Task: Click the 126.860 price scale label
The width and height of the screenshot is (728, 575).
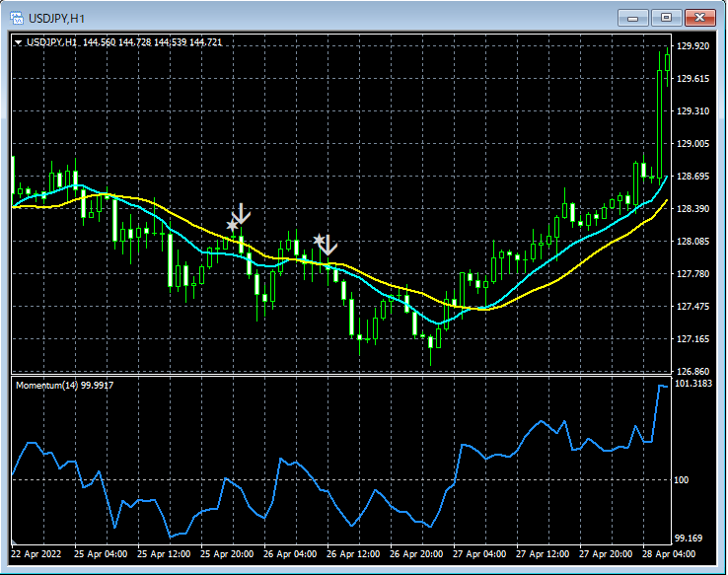Action: pyautogui.click(x=692, y=371)
